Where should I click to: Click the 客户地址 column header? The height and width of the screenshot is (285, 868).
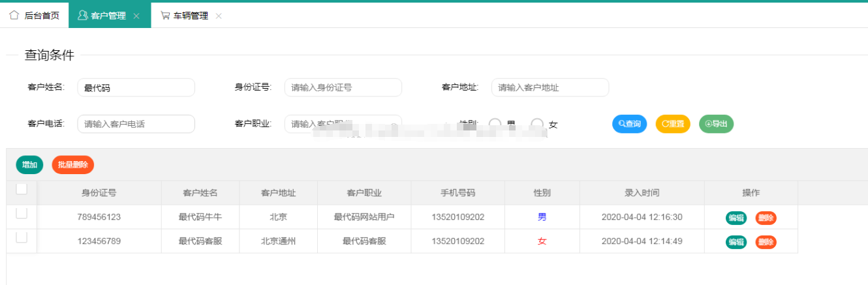tap(279, 193)
